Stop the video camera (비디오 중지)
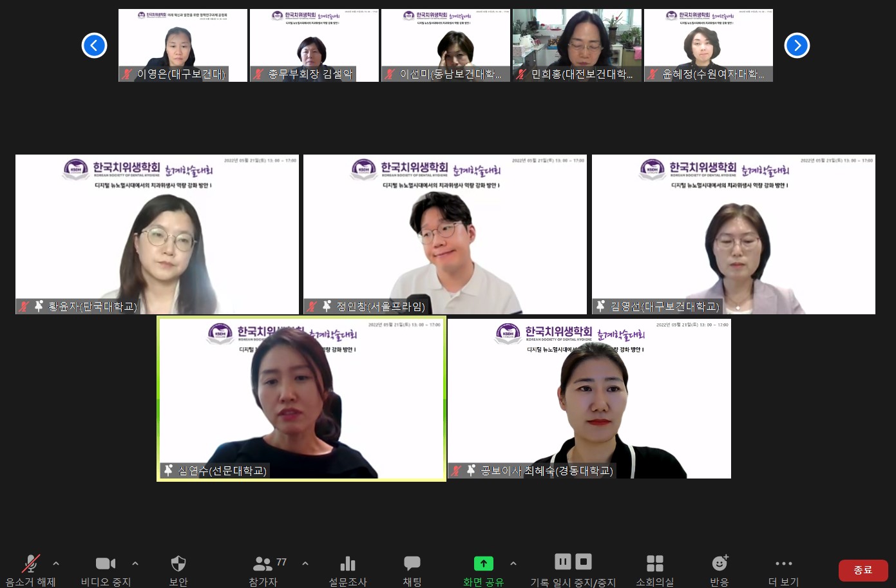The width and height of the screenshot is (896, 588). click(x=105, y=564)
